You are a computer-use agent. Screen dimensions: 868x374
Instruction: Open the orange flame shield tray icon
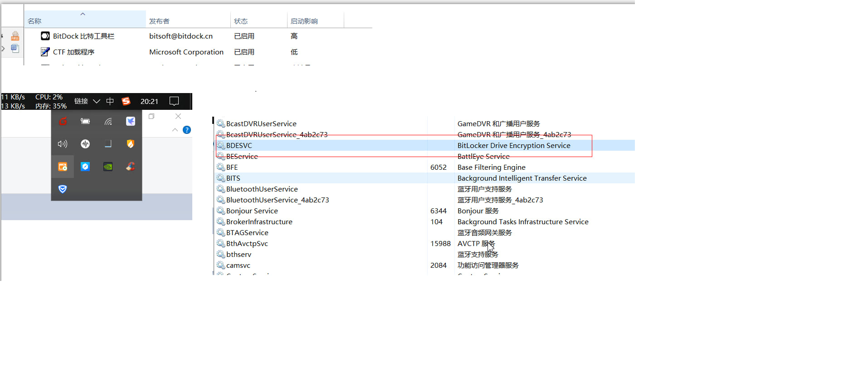coord(131,144)
